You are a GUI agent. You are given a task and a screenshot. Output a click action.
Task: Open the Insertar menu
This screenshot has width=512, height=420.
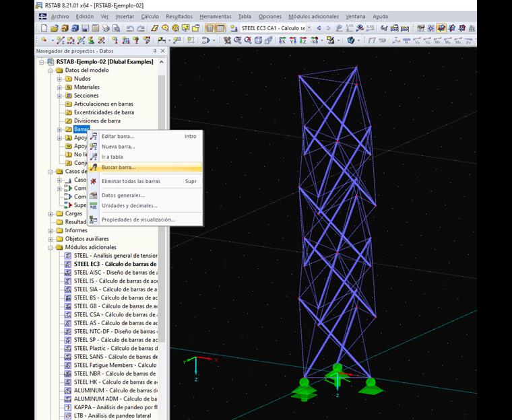(x=125, y=16)
